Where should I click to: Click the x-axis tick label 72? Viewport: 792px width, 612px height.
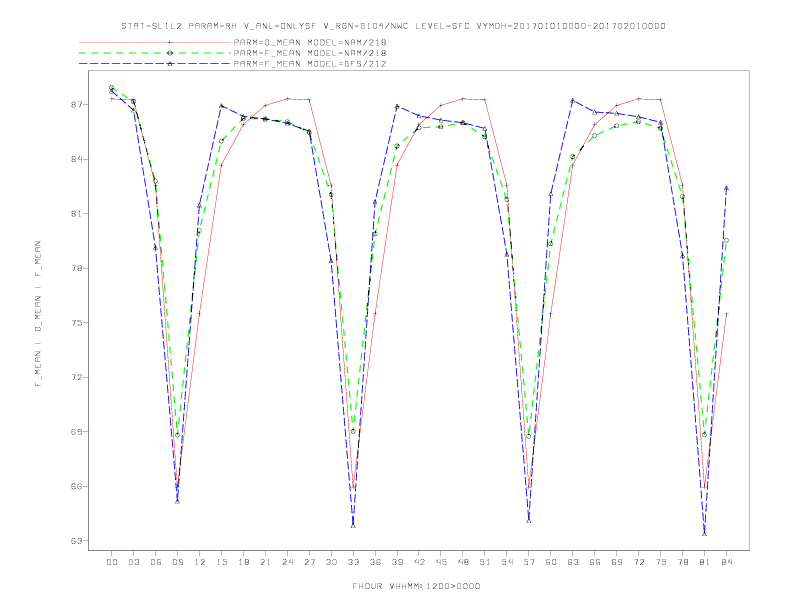coord(639,562)
